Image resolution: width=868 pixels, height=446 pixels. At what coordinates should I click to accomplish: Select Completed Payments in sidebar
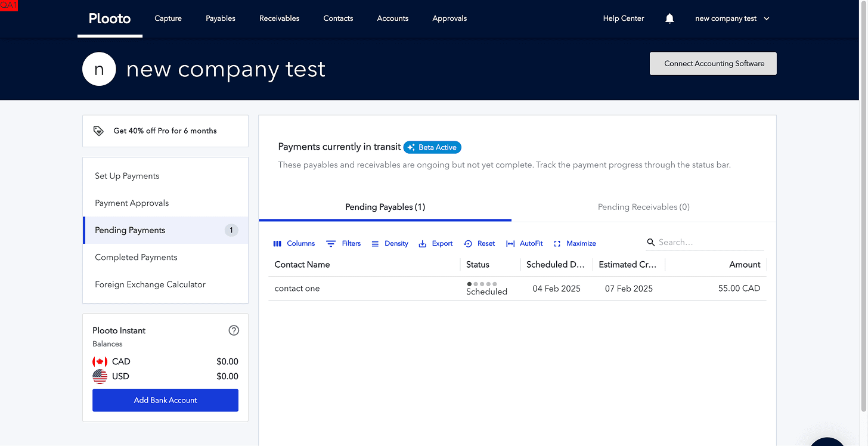[x=165, y=257]
